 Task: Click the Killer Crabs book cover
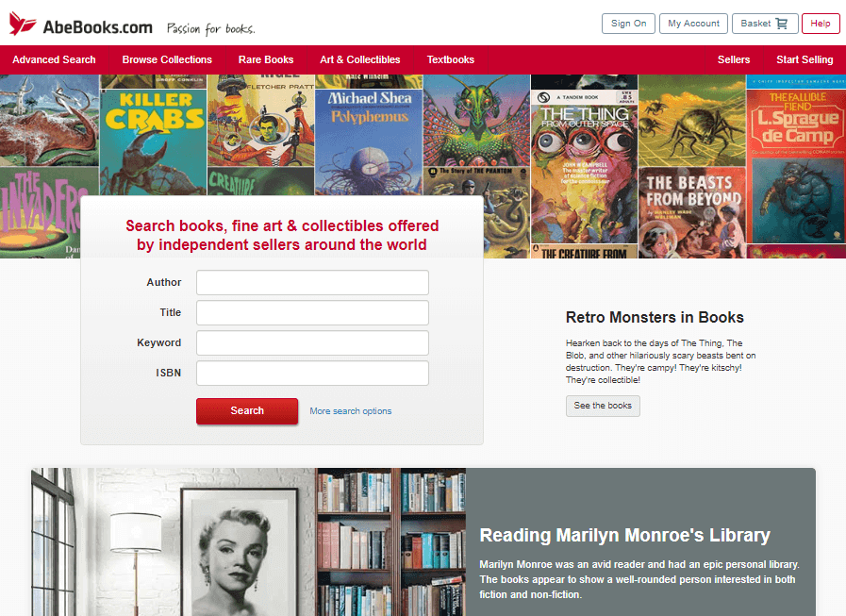pos(154,132)
